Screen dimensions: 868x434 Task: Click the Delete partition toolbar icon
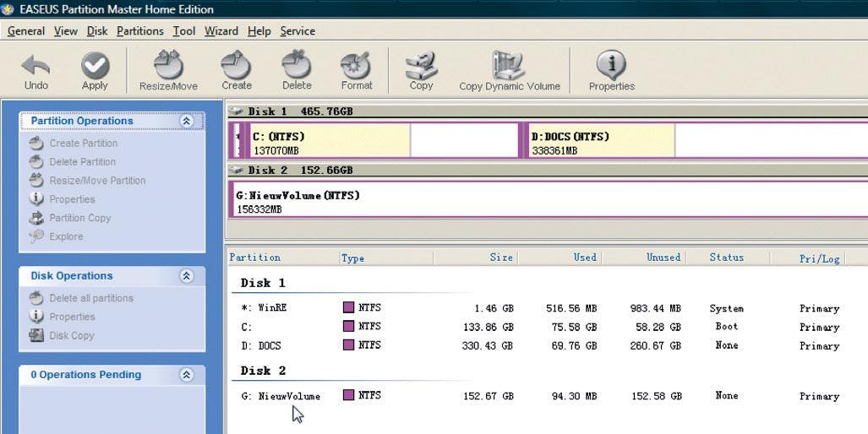(x=297, y=65)
